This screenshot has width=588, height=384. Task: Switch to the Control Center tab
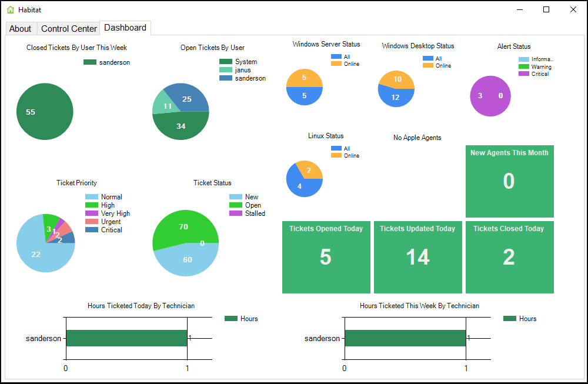[68, 28]
